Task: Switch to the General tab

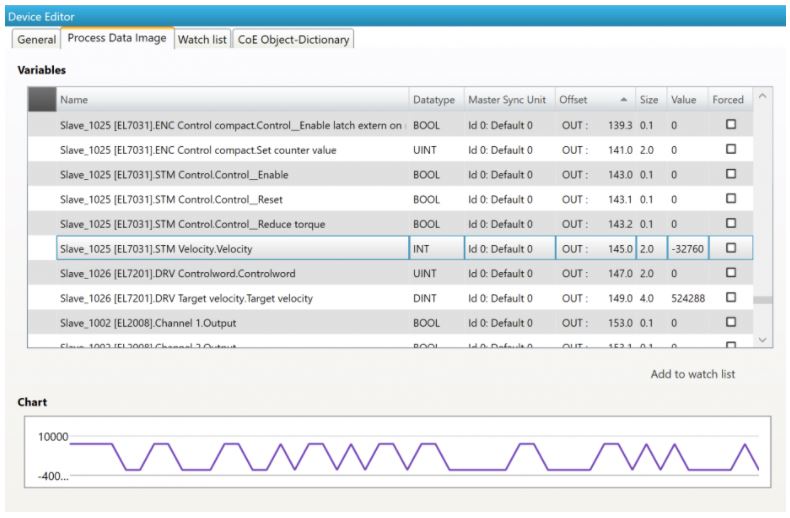Action: pyautogui.click(x=34, y=39)
